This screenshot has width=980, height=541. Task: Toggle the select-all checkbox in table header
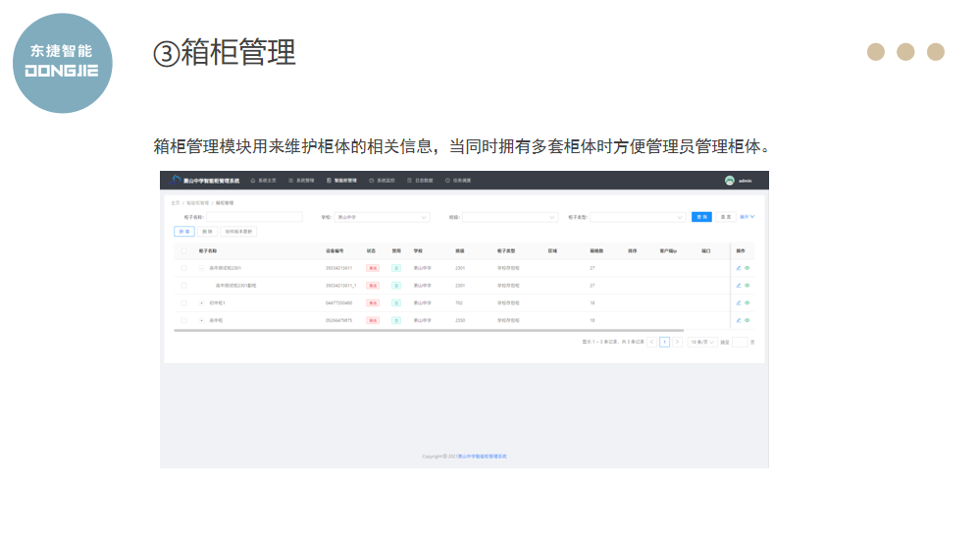183,251
